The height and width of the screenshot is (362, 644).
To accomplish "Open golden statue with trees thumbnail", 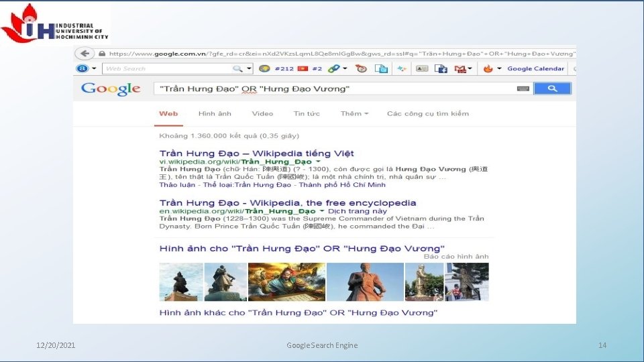I will click(424, 282).
